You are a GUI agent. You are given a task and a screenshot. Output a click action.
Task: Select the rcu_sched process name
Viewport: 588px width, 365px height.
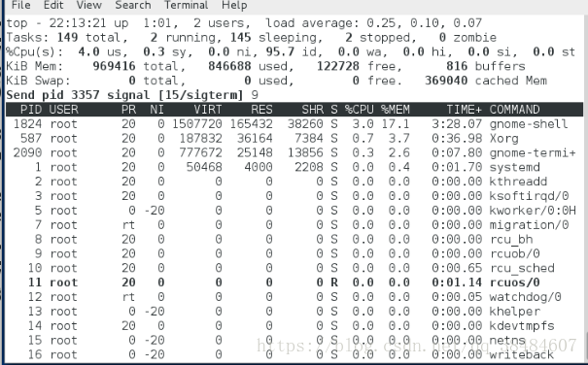click(x=522, y=268)
